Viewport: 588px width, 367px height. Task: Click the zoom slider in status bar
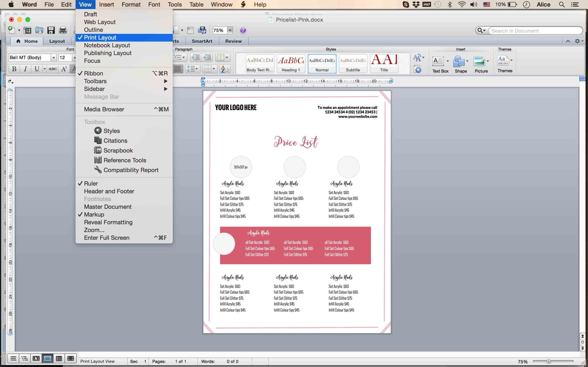click(x=548, y=361)
